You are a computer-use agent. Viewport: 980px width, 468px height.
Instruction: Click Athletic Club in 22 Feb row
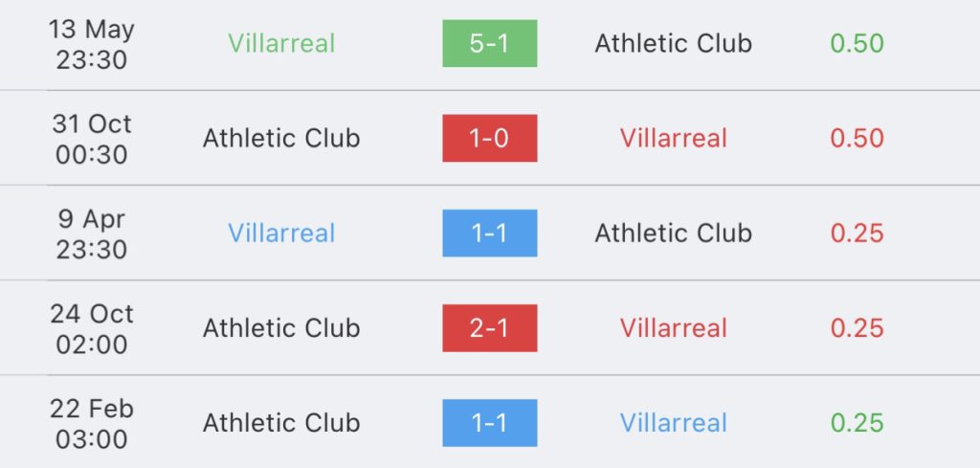[281, 423]
